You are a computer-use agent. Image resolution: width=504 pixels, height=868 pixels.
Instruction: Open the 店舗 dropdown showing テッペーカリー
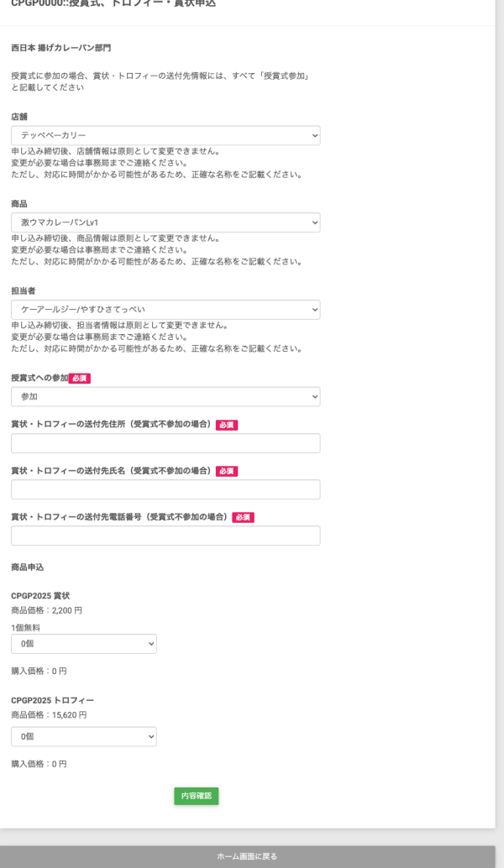tap(165, 135)
